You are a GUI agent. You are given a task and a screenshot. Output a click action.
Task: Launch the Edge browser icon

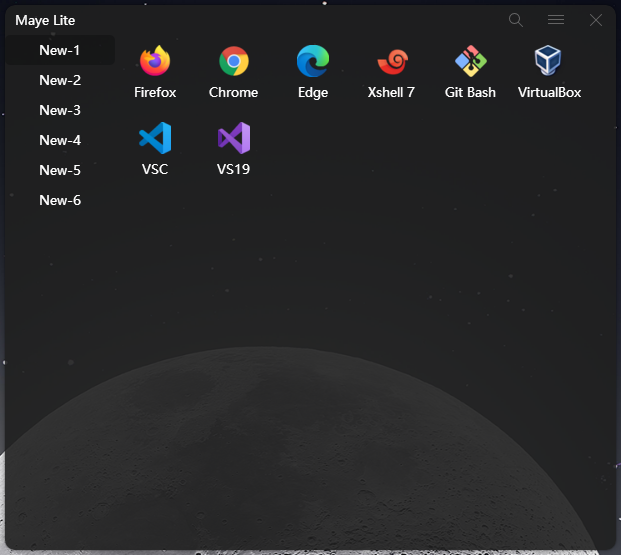[x=313, y=61]
